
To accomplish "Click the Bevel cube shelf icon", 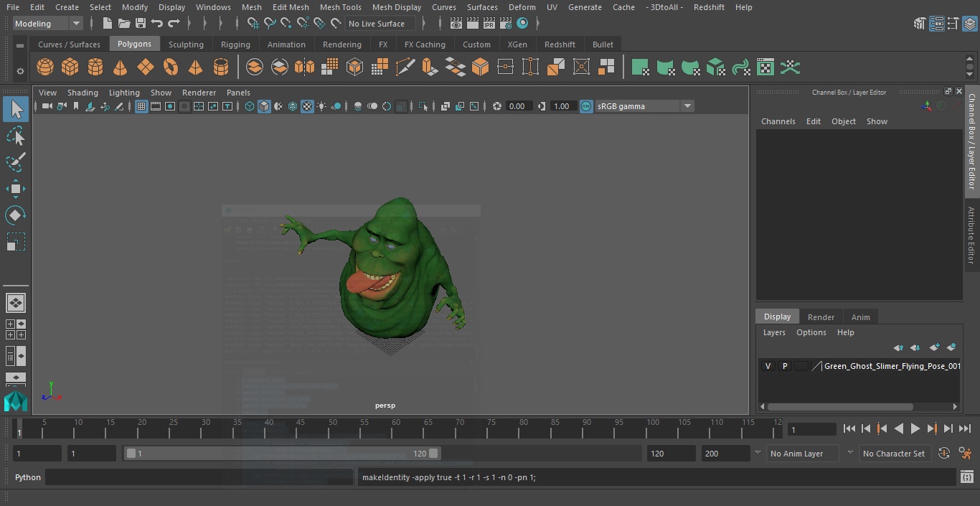I will point(480,67).
